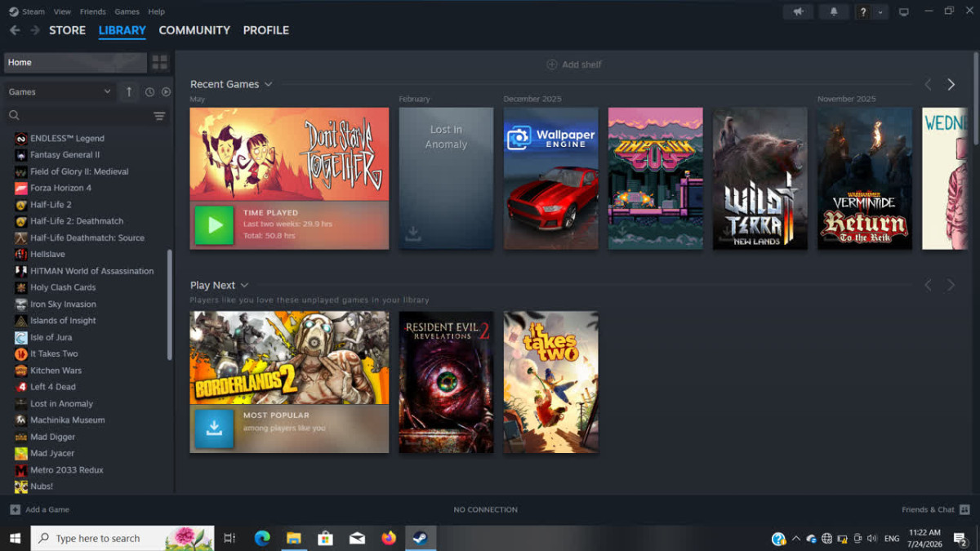Open File Explorer from the taskbar

[x=294, y=538]
